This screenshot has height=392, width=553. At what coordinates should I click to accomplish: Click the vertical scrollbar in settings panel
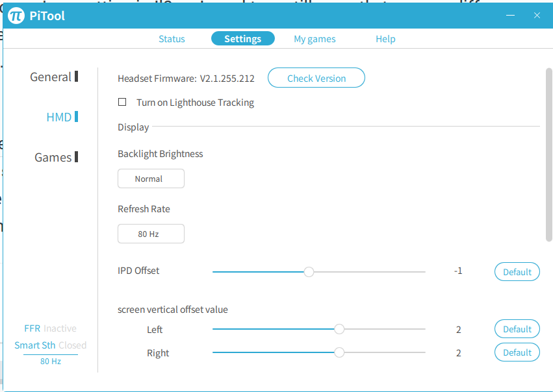pyautogui.click(x=549, y=156)
